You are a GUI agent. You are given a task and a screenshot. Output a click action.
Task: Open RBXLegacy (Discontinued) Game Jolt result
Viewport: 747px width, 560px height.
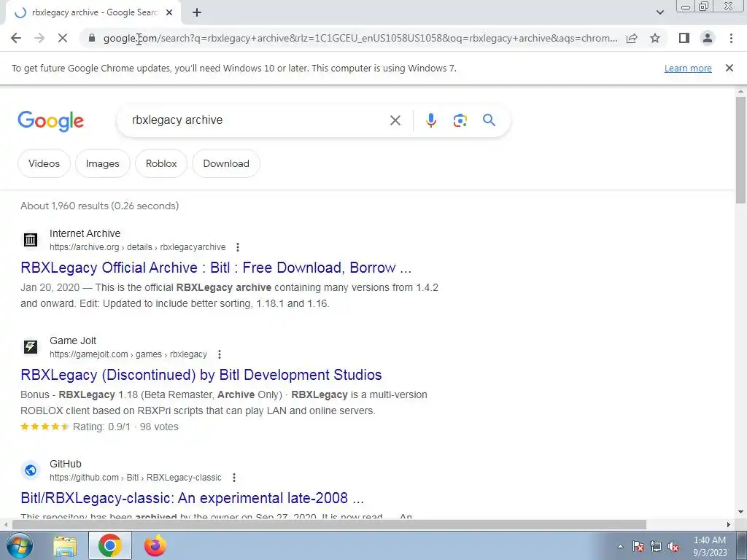[201, 375]
